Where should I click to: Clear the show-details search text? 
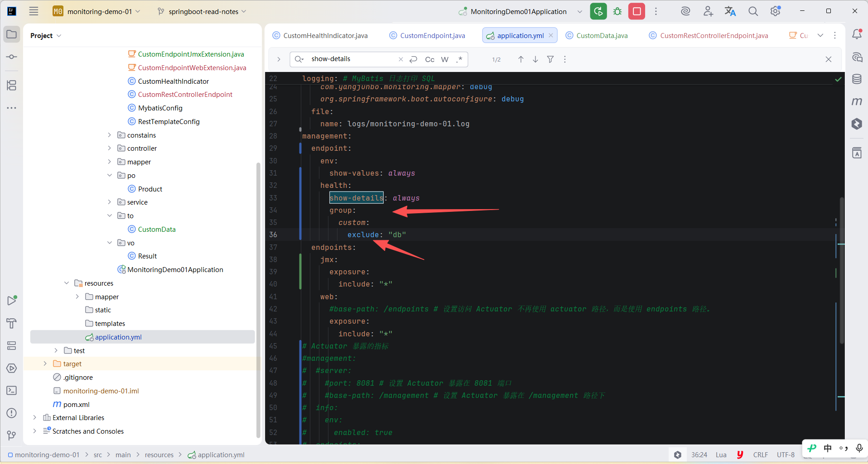pos(400,59)
